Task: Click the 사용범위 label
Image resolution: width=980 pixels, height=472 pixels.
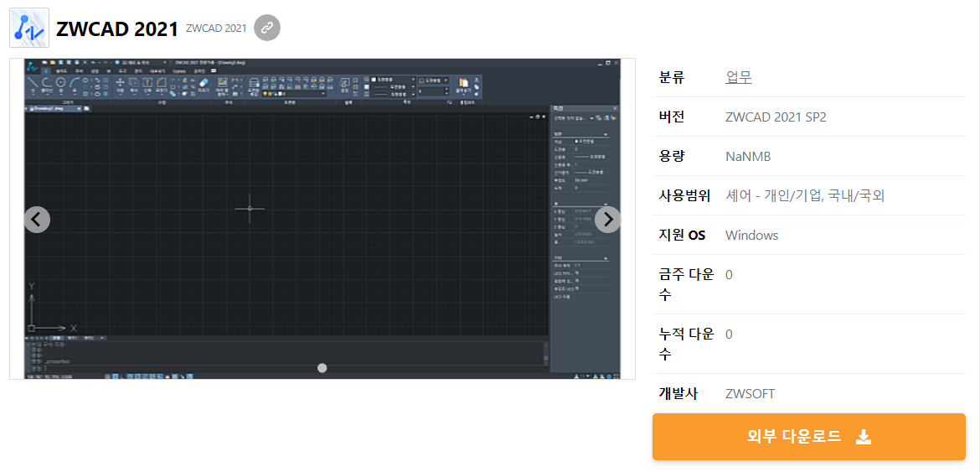Action: pos(685,195)
